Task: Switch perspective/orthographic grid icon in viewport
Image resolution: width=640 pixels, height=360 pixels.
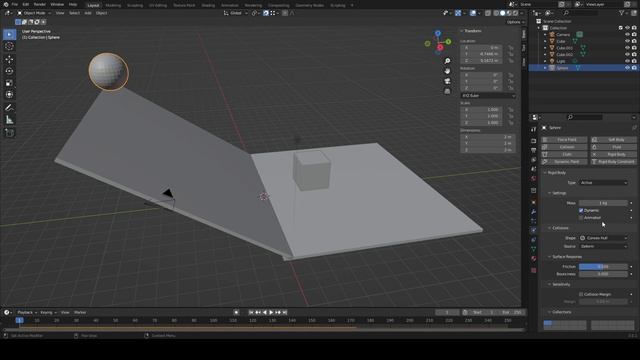Action: [447, 91]
